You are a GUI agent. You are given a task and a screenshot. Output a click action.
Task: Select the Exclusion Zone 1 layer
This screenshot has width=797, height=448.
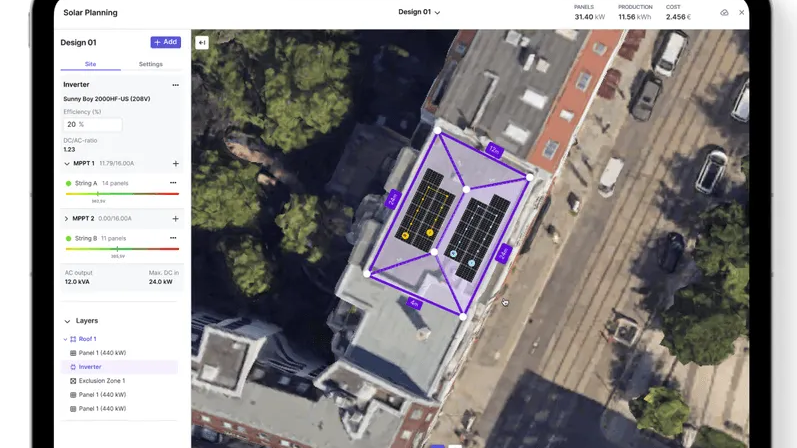click(x=101, y=381)
